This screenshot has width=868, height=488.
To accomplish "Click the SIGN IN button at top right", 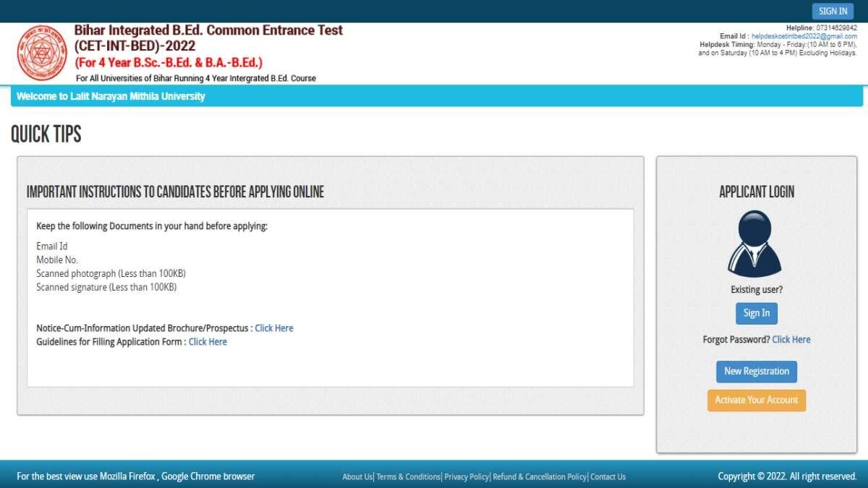I will tap(832, 10).
